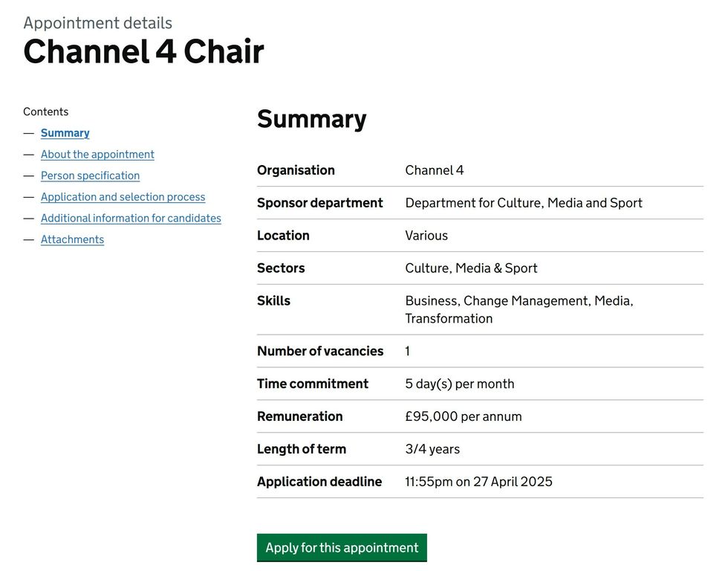Viewport: 728px width, 571px height.
Task: Click the Contents label
Action: pyautogui.click(x=45, y=112)
